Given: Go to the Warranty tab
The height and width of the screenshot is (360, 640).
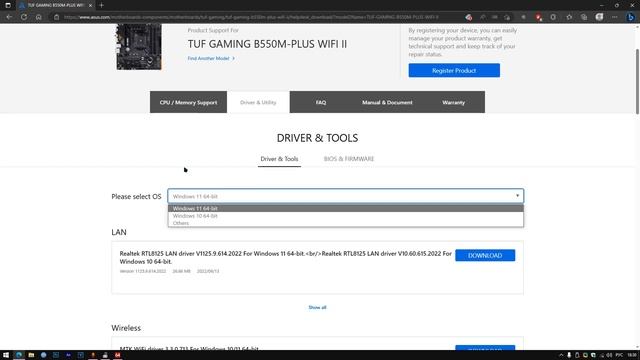Looking at the screenshot, I should (453, 102).
